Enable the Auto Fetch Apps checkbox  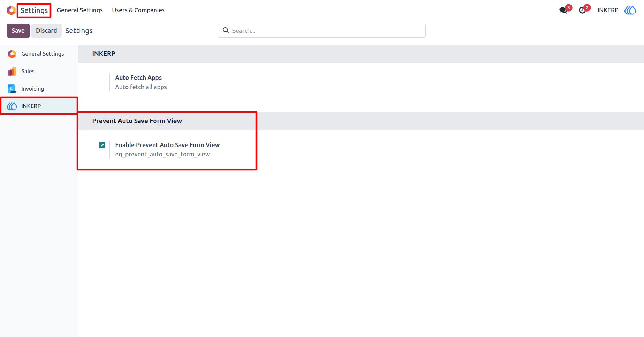(x=102, y=78)
